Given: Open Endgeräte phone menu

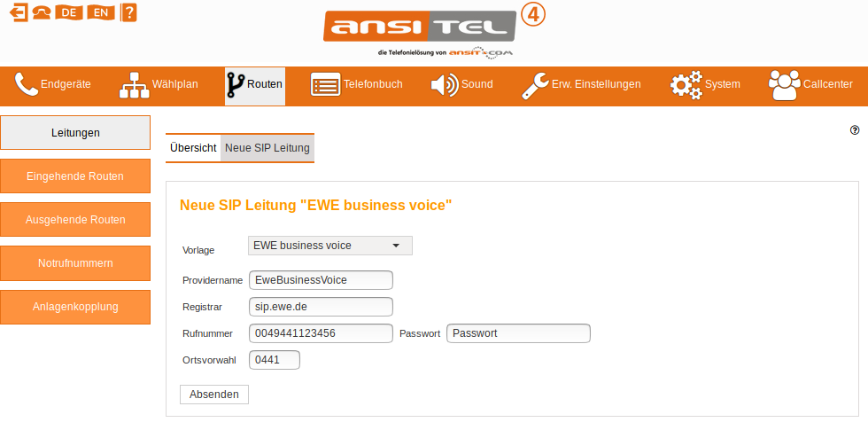Looking at the screenshot, I should pyautogui.click(x=54, y=85).
